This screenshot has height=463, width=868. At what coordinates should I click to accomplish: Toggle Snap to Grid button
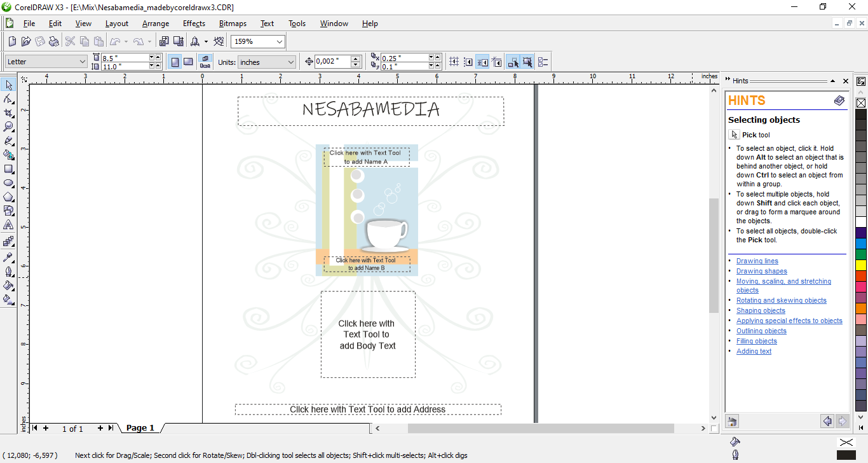coord(453,62)
